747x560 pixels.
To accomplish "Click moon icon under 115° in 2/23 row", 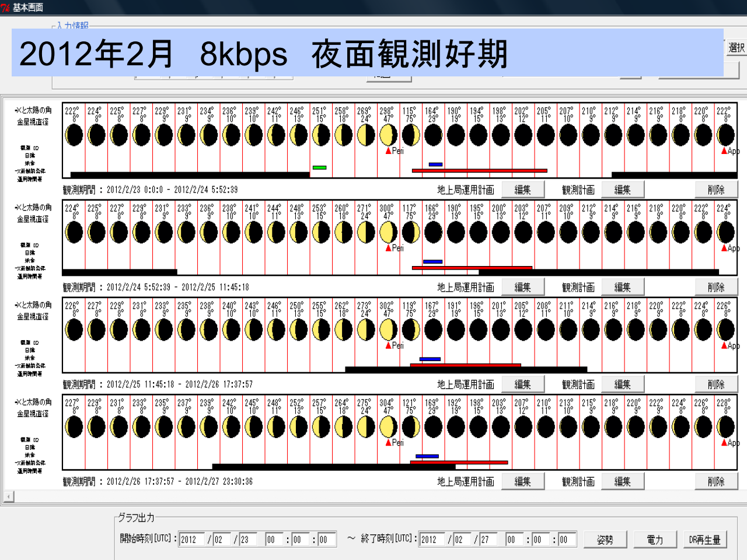I will pos(410,135).
